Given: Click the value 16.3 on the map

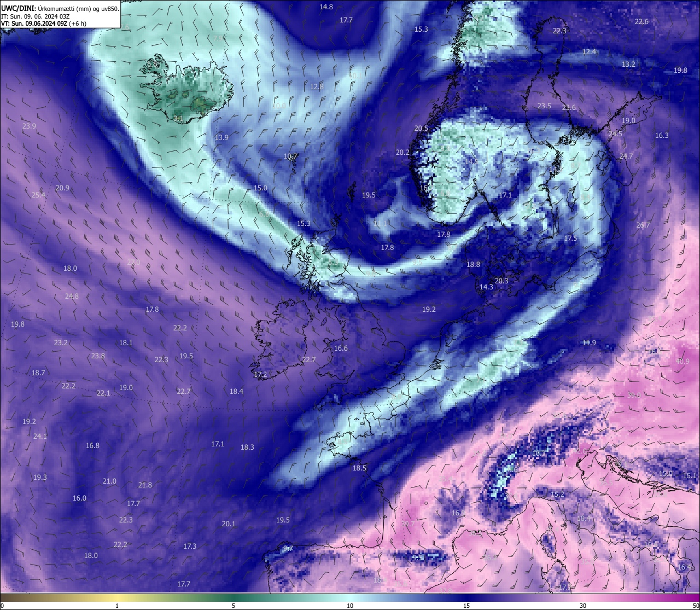Looking at the screenshot, I should coord(662,136).
